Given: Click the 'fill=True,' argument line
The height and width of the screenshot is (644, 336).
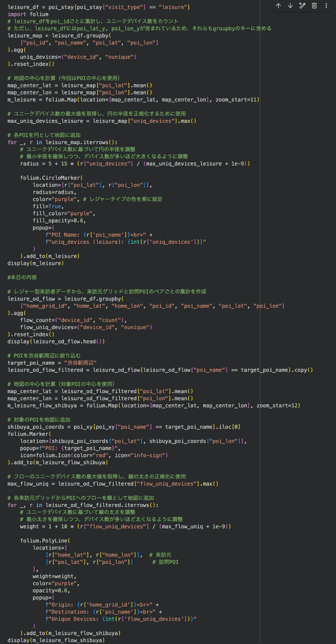Looking at the screenshot, I should coord(48,206).
